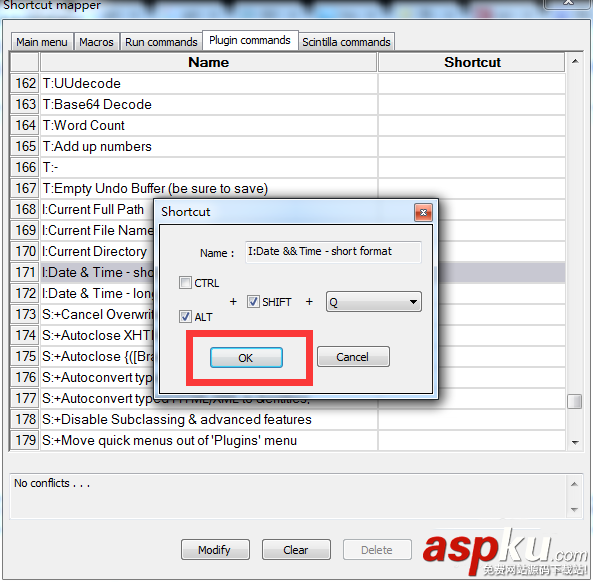Click the Clear button
Viewport: 593px width, 582px height.
(x=296, y=549)
